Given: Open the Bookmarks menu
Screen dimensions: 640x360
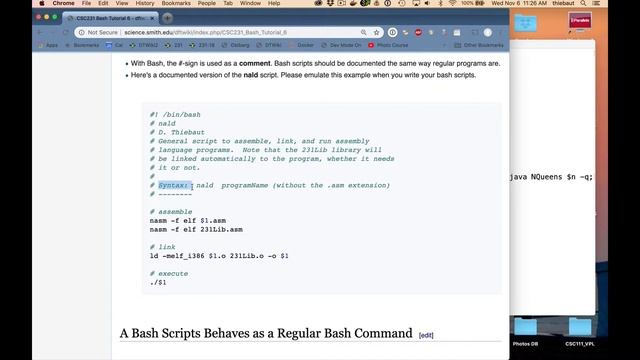Looking at the screenshot, I should [176, 3].
